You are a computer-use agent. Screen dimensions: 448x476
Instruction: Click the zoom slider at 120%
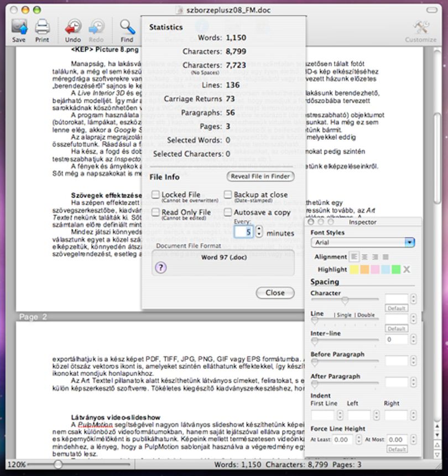coord(58,464)
